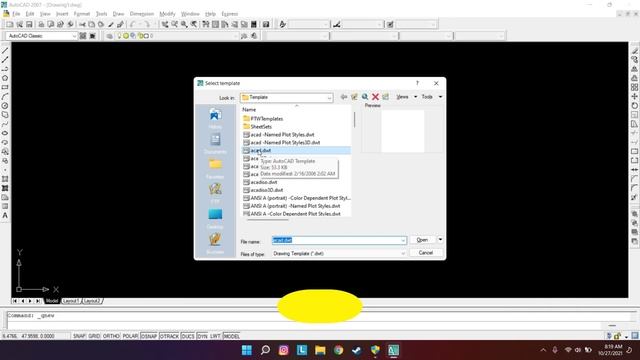The image size is (640, 360).
Task: Select the Circle draw tool
Action: coord(5,106)
